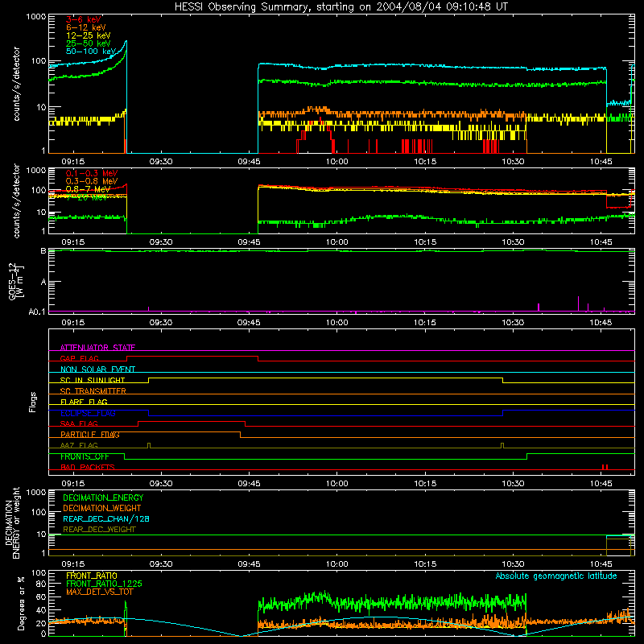This screenshot has width=644, height=644.
Task: Select the SC_TRANSMITTER flag label
Action: [x=93, y=391]
